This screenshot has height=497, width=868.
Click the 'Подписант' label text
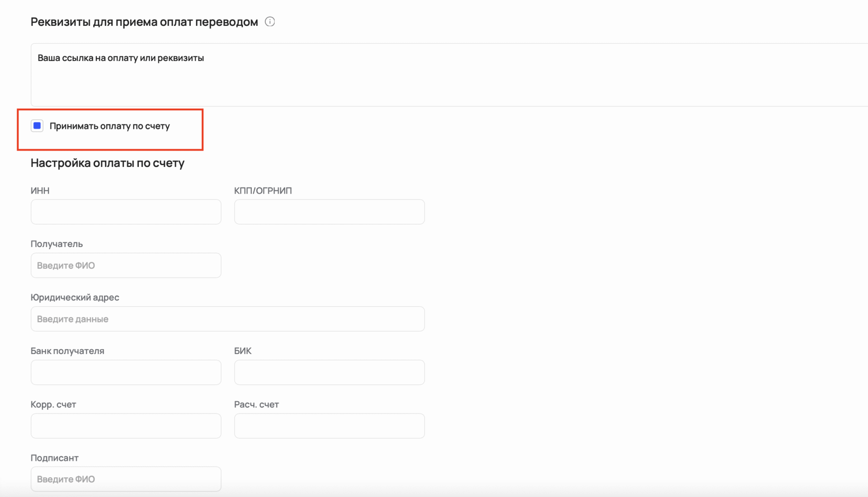coord(54,458)
